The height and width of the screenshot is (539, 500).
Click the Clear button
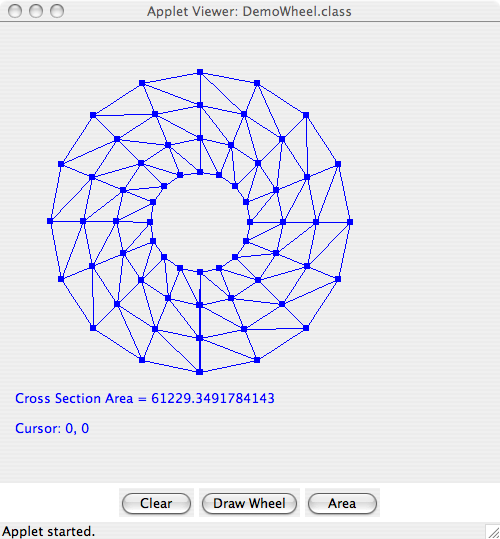coord(156,503)
